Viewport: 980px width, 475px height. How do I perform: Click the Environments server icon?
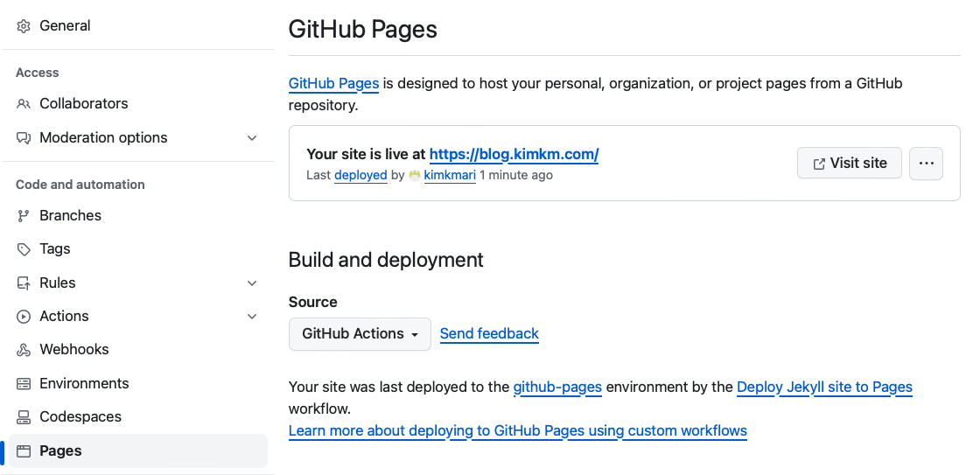(x=24, y=384)
